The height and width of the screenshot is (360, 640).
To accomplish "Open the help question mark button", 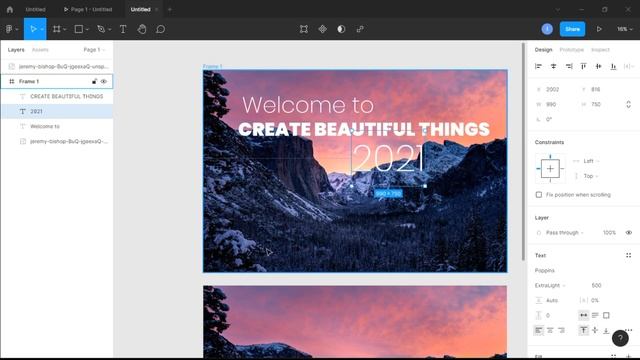I will (x=620, y=338).
